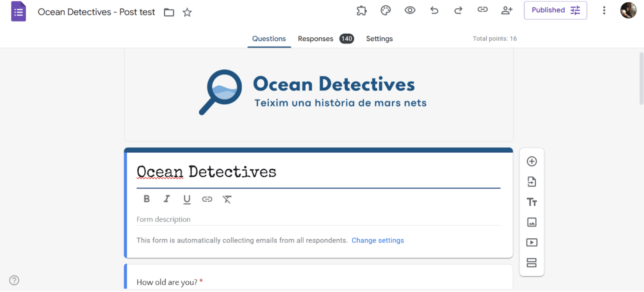Viewport: 644px width, 292px height.
Task: Toggle underline formatting for title
Action: [187, 199]
